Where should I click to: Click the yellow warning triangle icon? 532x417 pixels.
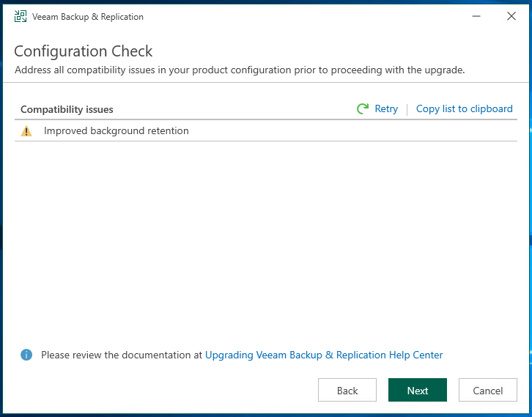(x=26, y=131)
